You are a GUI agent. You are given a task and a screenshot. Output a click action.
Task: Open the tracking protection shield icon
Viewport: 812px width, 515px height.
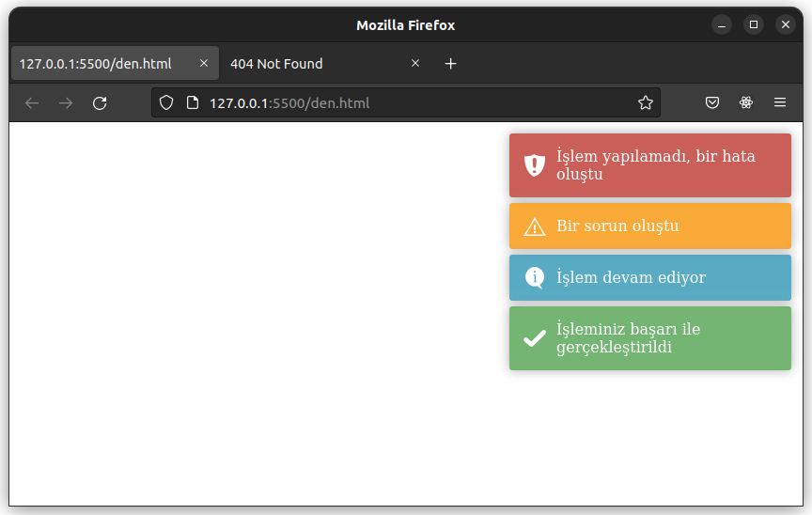(x=166, y=102)
